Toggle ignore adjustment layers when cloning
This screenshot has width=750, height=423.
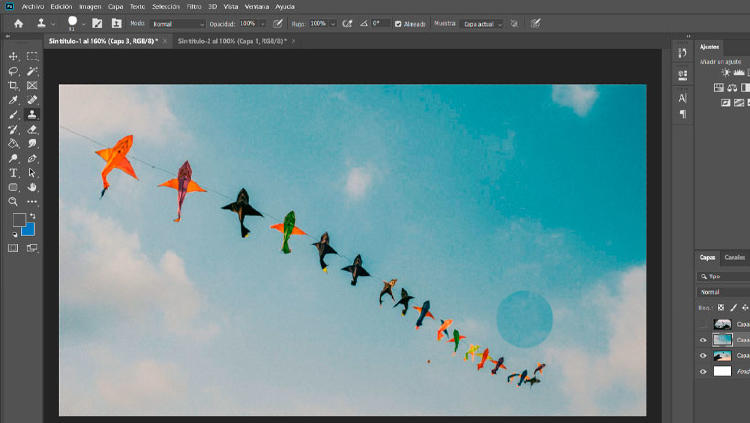pyautogui.click(x=514, y=23)
